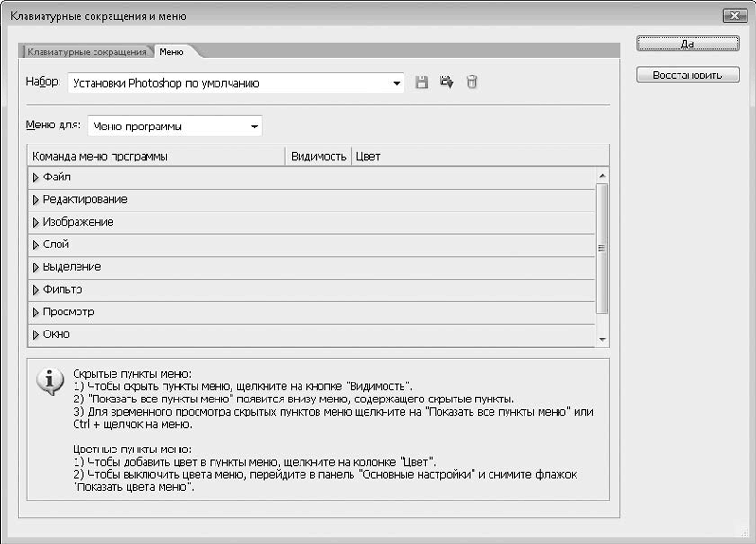The height and width of the screenshot is (544, 756).
Task: Click the save set floppy disk icon
Action: pyautogui.click(x=422, y=83)
